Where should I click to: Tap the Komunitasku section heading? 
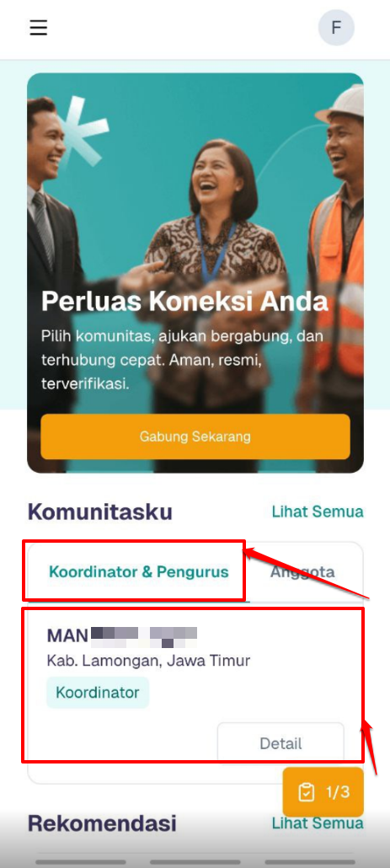(x=100, y=512)
